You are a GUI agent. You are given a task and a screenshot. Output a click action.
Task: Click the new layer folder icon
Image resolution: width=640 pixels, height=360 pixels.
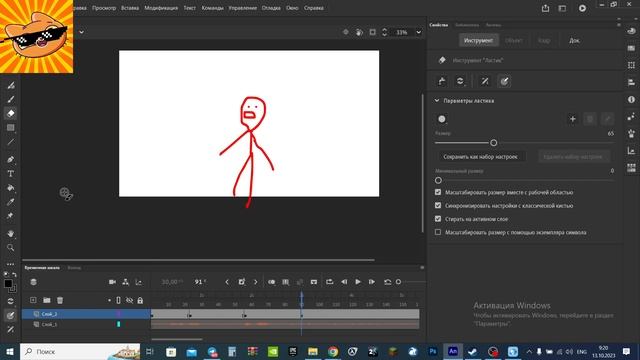point(47,300)
